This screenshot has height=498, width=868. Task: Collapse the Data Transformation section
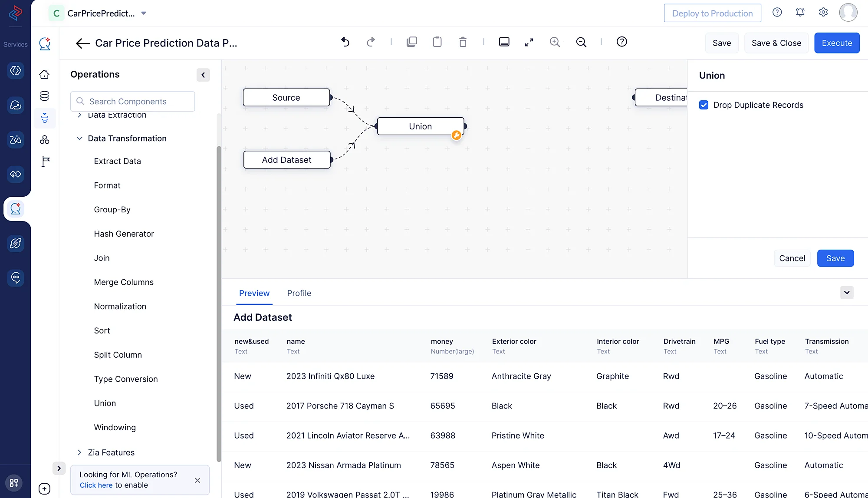pyautogui.click(x=79, y=139)
